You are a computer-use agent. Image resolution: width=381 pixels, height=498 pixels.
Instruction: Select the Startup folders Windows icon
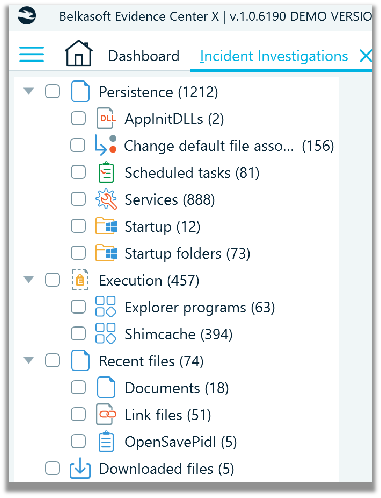pyautogui.click(x=106, y=253)
